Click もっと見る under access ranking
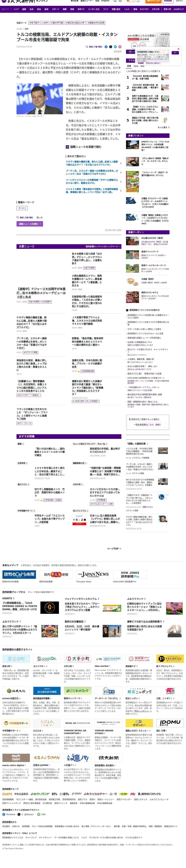This screenshot has height=868, width=186. coord(163,127)
